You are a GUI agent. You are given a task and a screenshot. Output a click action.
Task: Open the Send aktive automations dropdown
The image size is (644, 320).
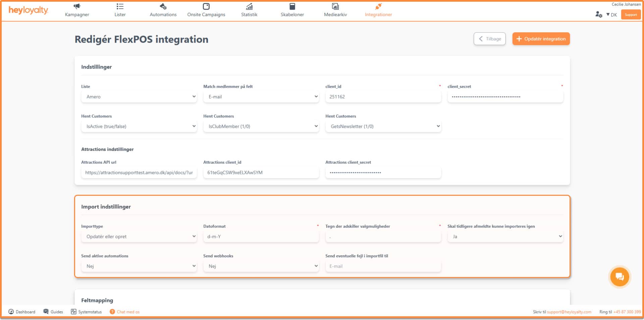tap(139, 266)
